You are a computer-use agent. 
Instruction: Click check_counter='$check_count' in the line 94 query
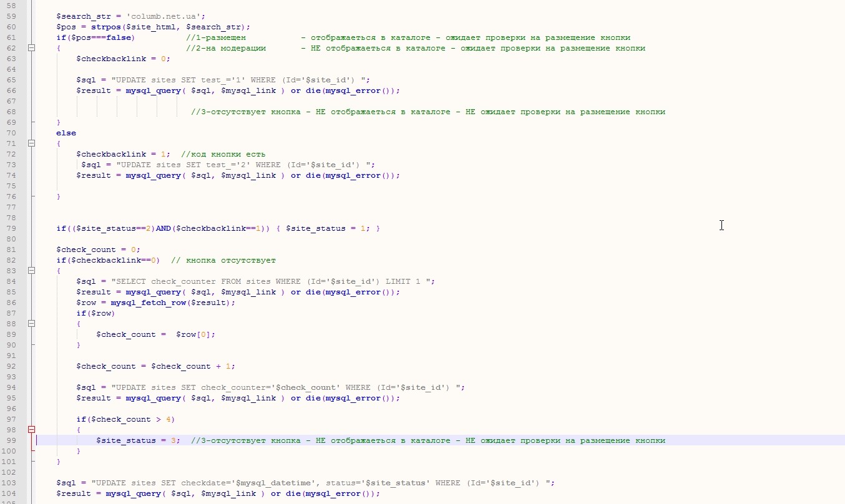[x=271, y=387]
